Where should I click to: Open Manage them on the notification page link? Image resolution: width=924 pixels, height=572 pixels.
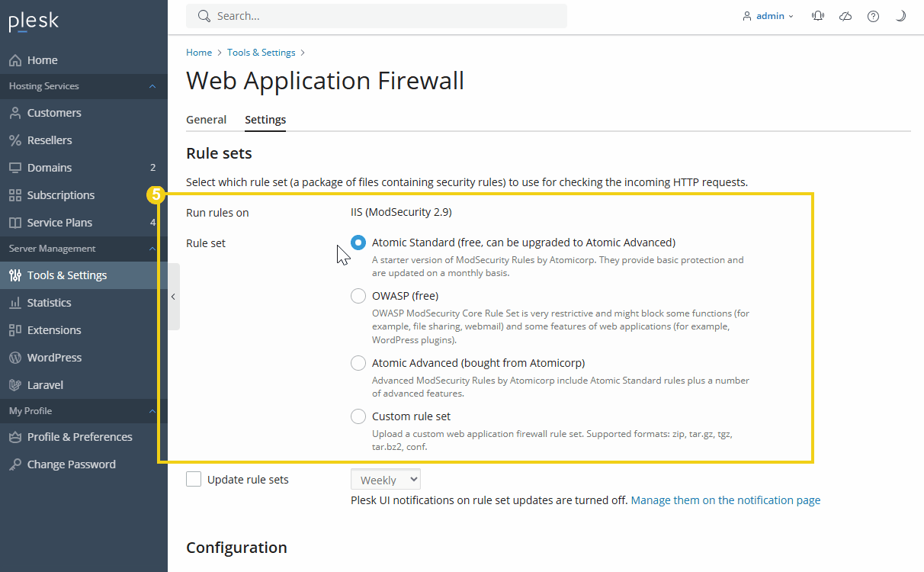[726, 500]
